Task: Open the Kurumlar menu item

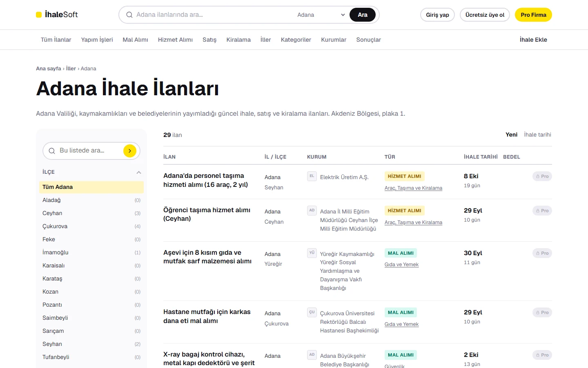Action: (x=334, y=40)
